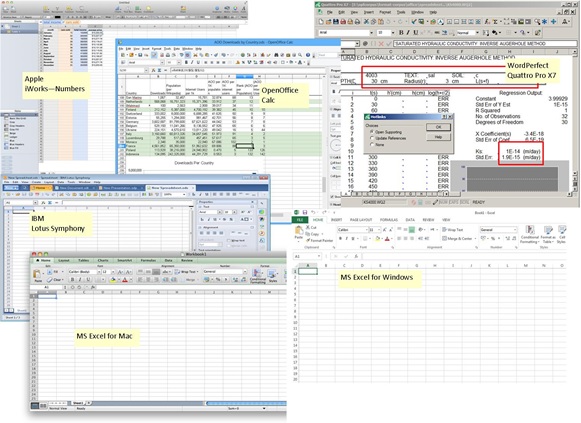Image resolution: width=581 pixels, height=423 pixels.
Task: Switch to INSERT tab in Excel for Windows
Action: pos(336,220)
